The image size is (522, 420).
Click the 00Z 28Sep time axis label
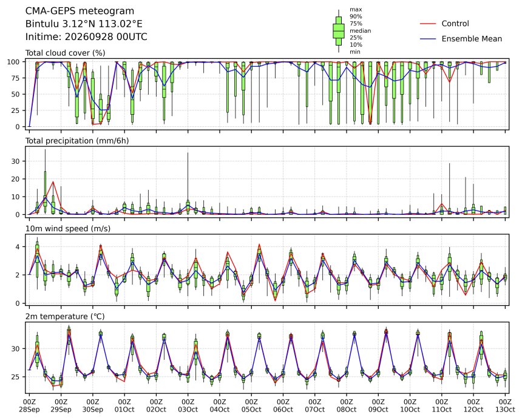coord(29,405)
